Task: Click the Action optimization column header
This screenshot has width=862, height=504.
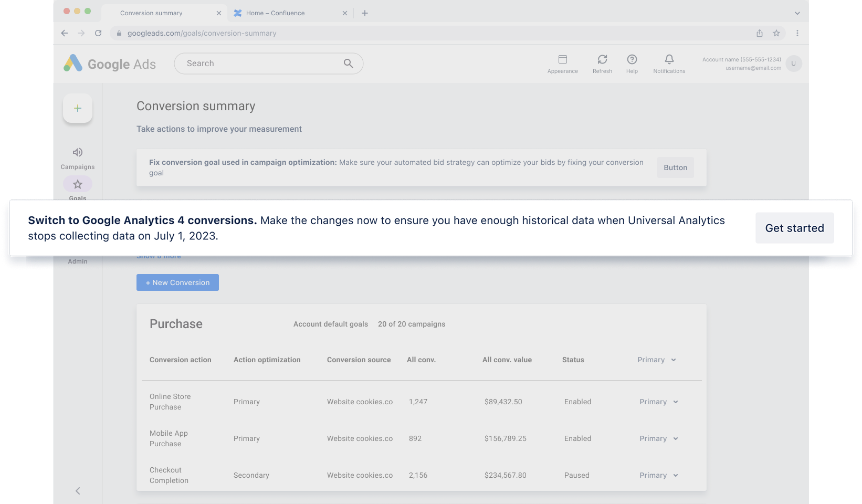Action: tap(267, 360)
